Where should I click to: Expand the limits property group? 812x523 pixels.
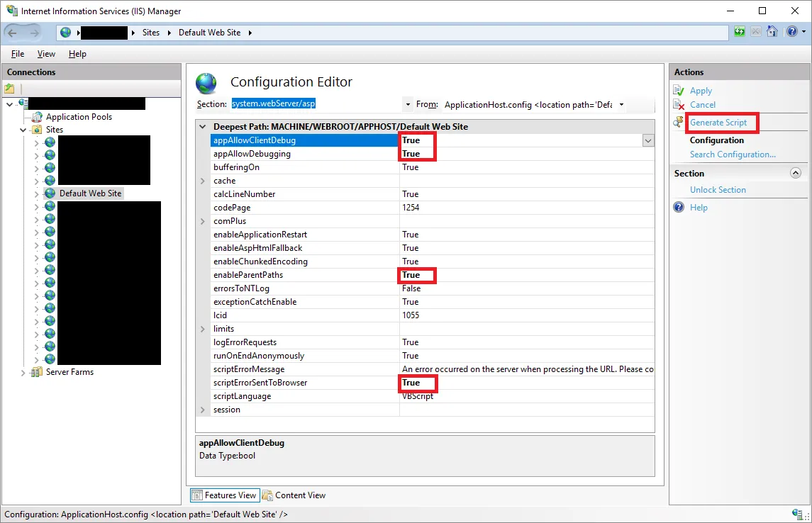click(x=203, y=329)
